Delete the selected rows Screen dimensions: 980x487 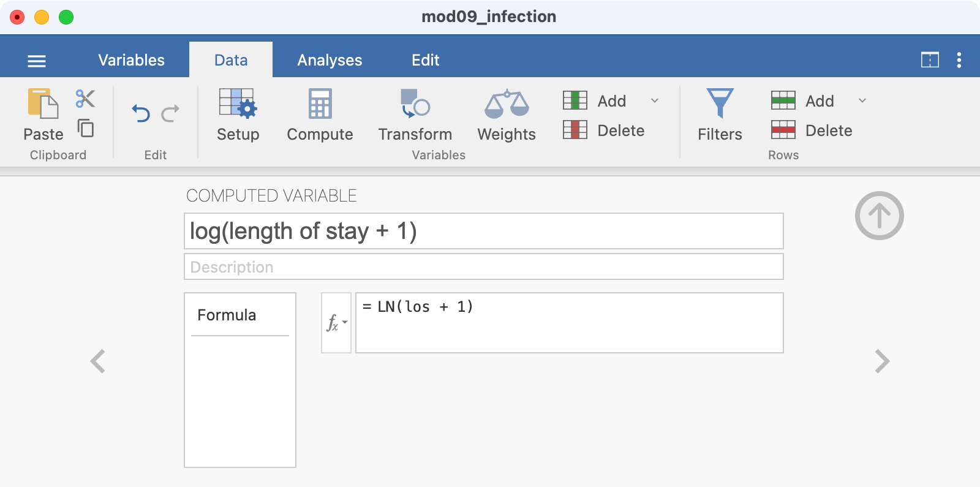[x=812, y=130]
